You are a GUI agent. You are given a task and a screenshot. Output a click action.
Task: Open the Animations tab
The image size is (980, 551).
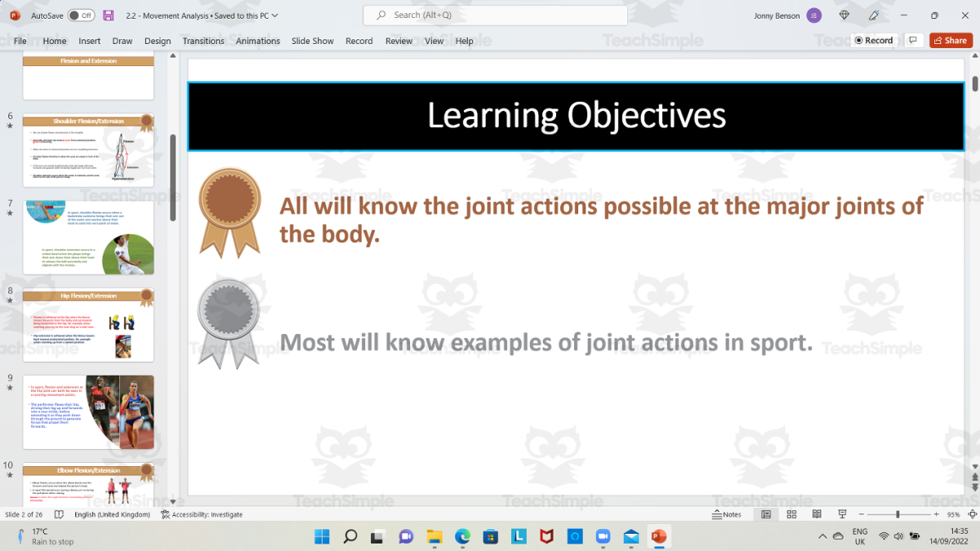(258, 41)
